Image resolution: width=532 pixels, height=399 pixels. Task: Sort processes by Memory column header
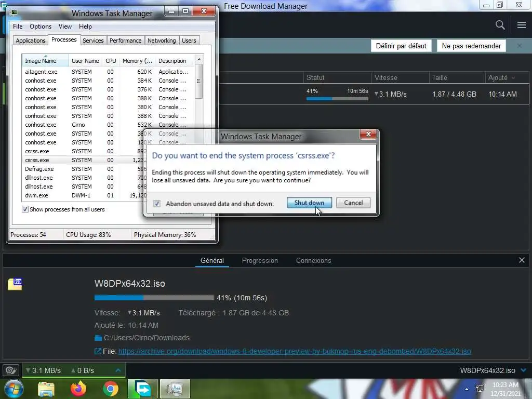coord(137,61)
